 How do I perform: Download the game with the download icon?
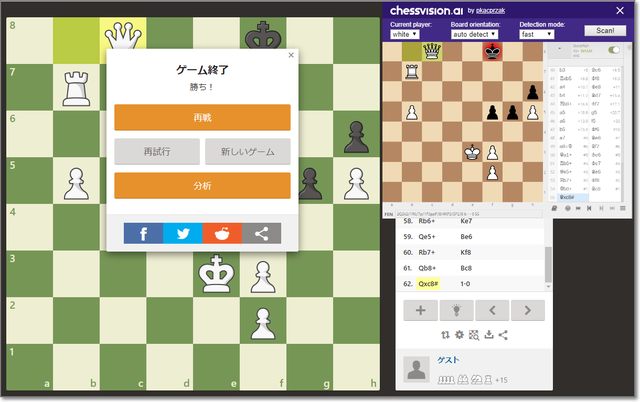click(488, 335)
